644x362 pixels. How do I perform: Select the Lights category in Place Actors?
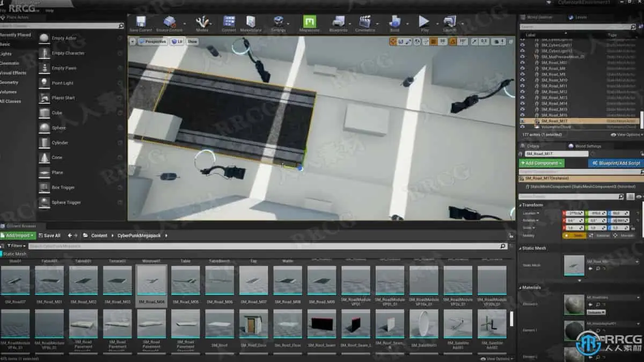tap(6, 54)
